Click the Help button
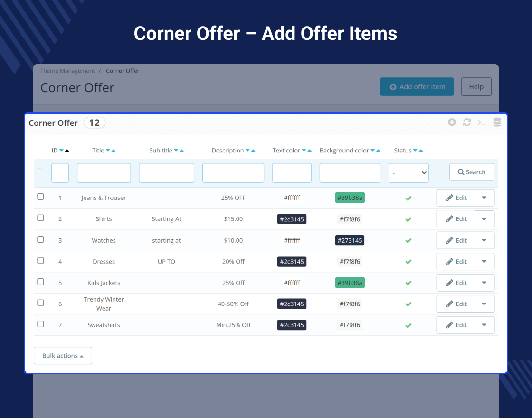This screenshot has width=532, height=418. coord(476,87)
